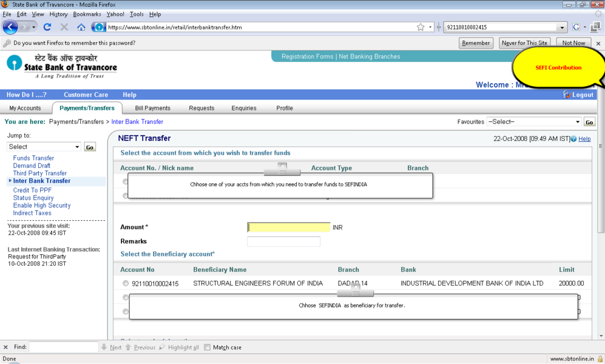
Task: Select the beneficiary radio for account 92110010002415
Action: pos(126,283)
